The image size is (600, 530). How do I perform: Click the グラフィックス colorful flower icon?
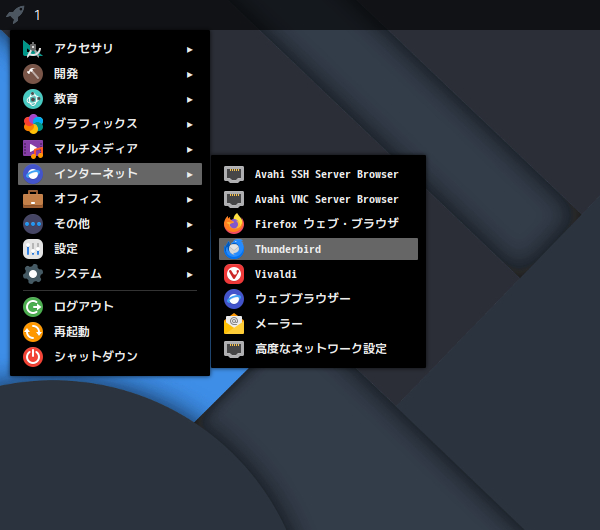click(x=33, y=124)
